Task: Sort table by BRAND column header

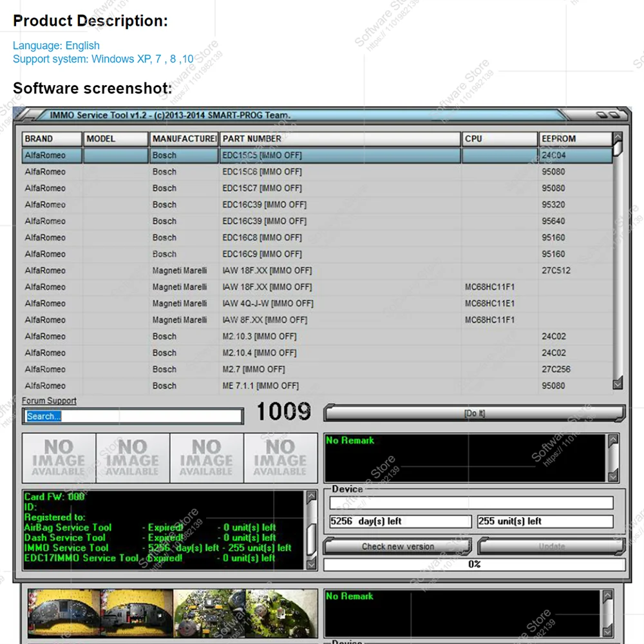Action: point(52,139)
